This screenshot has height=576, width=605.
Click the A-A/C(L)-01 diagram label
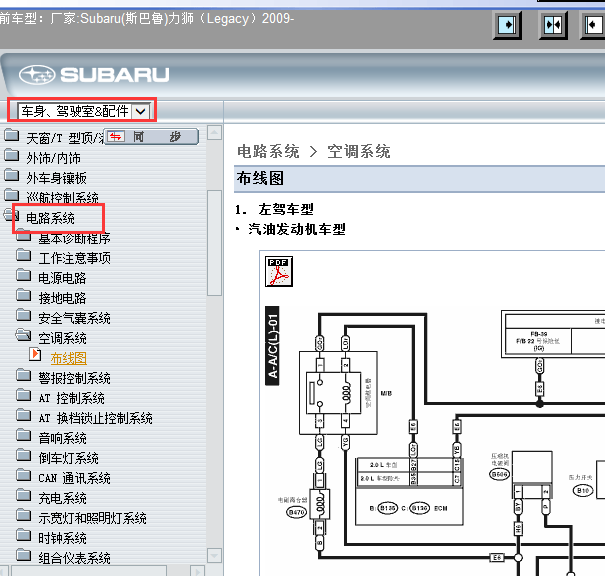click(272, 346)
